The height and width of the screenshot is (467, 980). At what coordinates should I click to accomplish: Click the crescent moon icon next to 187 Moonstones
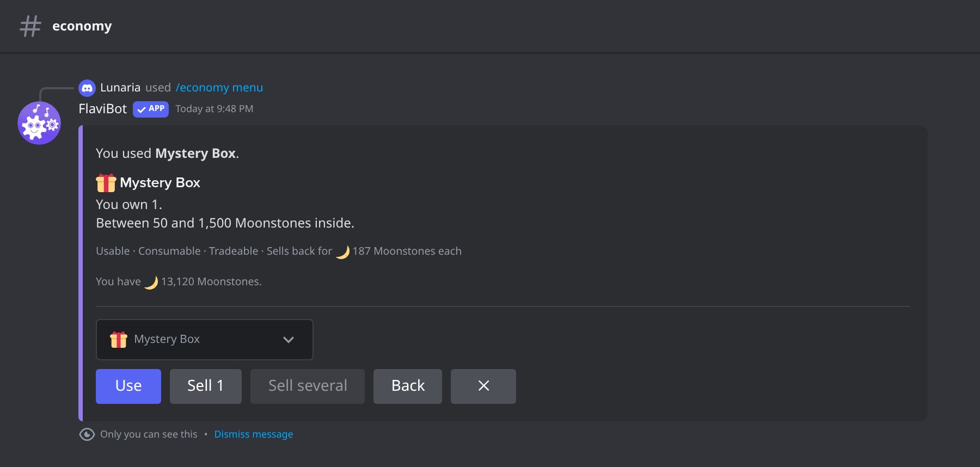342,251
